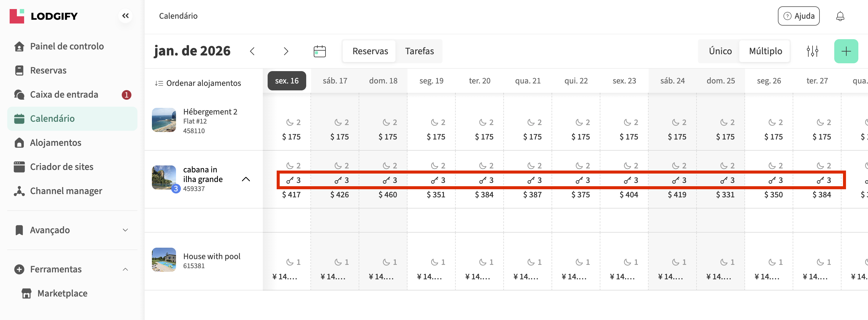Navigate to Painel de controlo
The width and height of the screenshot is (868, 320).
click(x=67, y=46)
